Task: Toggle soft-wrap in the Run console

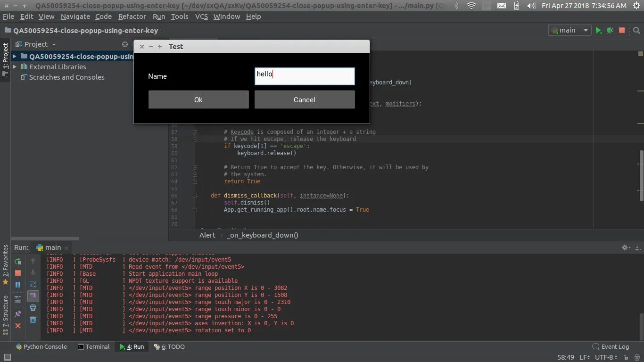Action: point(33,284)
